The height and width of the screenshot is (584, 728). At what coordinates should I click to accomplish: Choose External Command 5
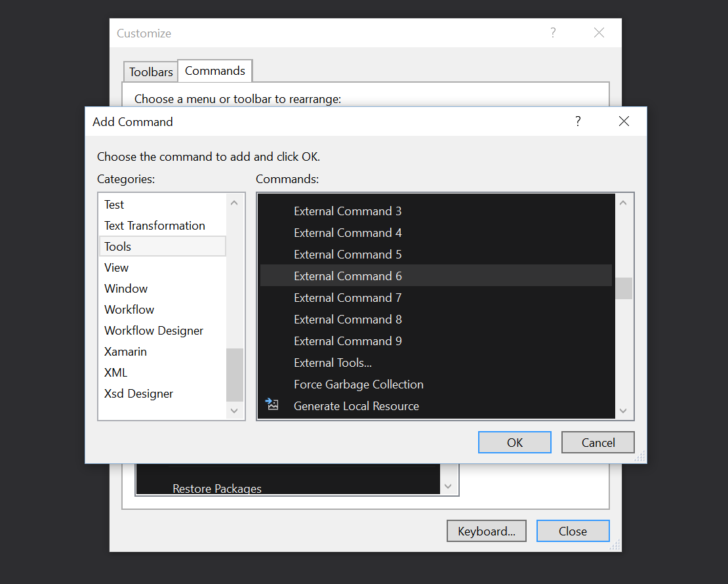coord(436,255)
